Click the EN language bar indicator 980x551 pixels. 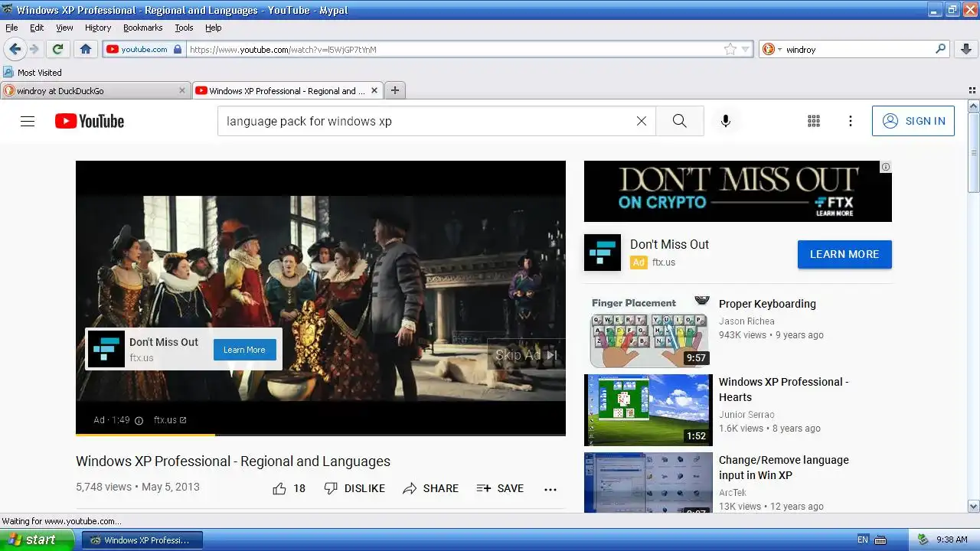863,540
